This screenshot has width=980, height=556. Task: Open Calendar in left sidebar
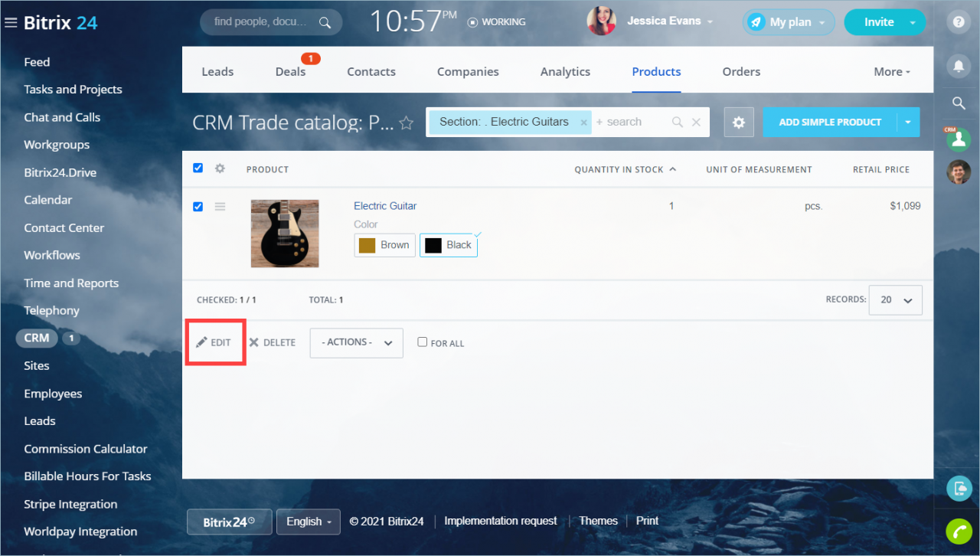pos(47,200)
